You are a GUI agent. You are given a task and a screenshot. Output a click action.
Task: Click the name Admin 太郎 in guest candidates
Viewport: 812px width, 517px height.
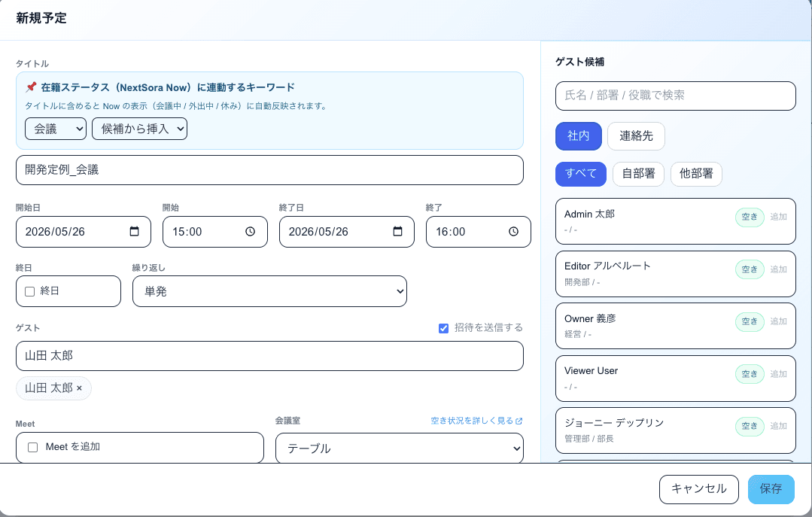click(x=589, y=214)
